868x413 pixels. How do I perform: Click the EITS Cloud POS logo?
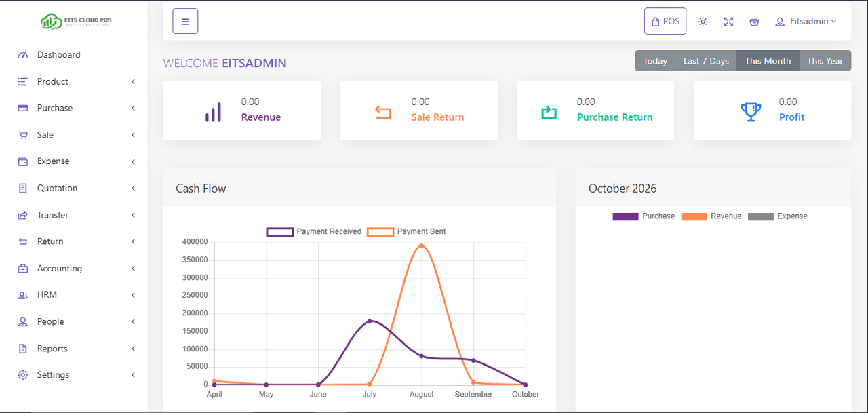pyautogui.click(x=76, y=21)
